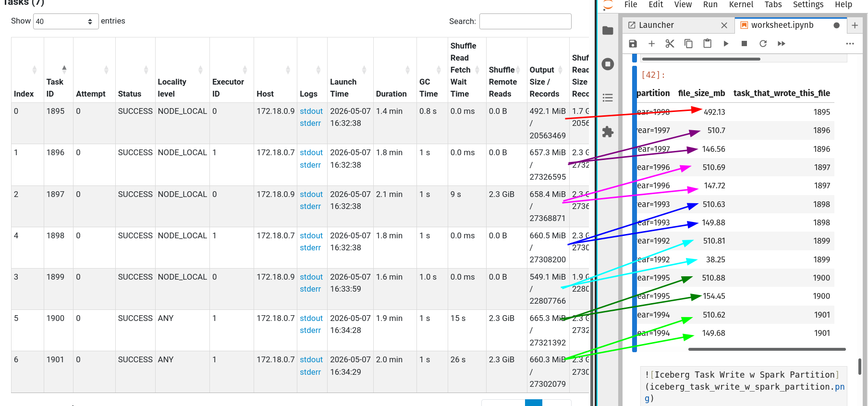Viewport: 868px width, 406px height.
Task: Open stdout log for task 1895
Action: coord(311,111)
